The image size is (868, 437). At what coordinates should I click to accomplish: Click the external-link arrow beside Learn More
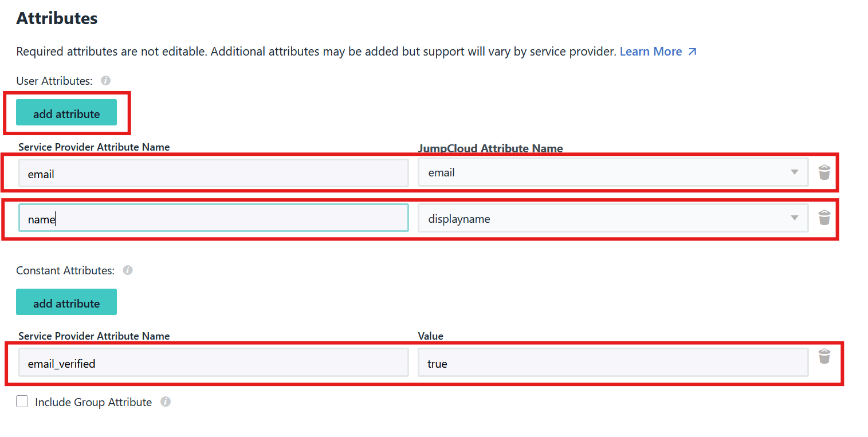(x=694, y=51)
